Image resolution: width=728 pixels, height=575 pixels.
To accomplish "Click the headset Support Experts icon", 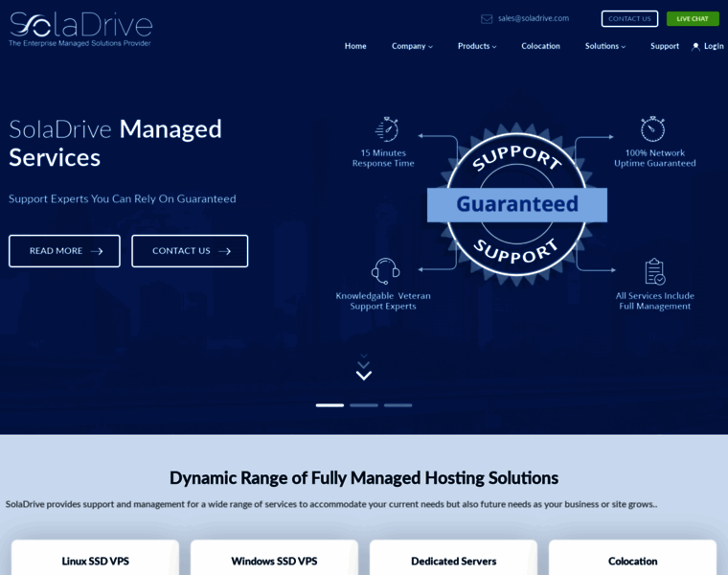I will pyautogui.click(x=385, y=270).
